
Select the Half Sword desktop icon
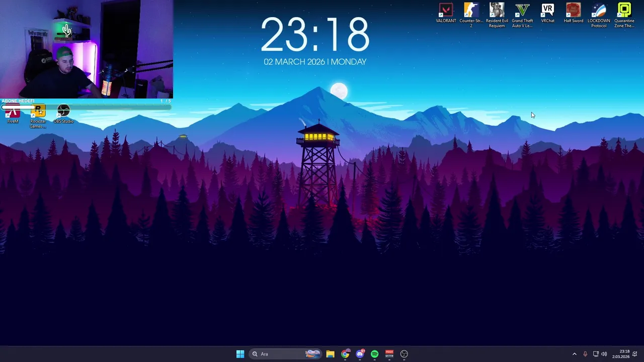tap(573, 14)
